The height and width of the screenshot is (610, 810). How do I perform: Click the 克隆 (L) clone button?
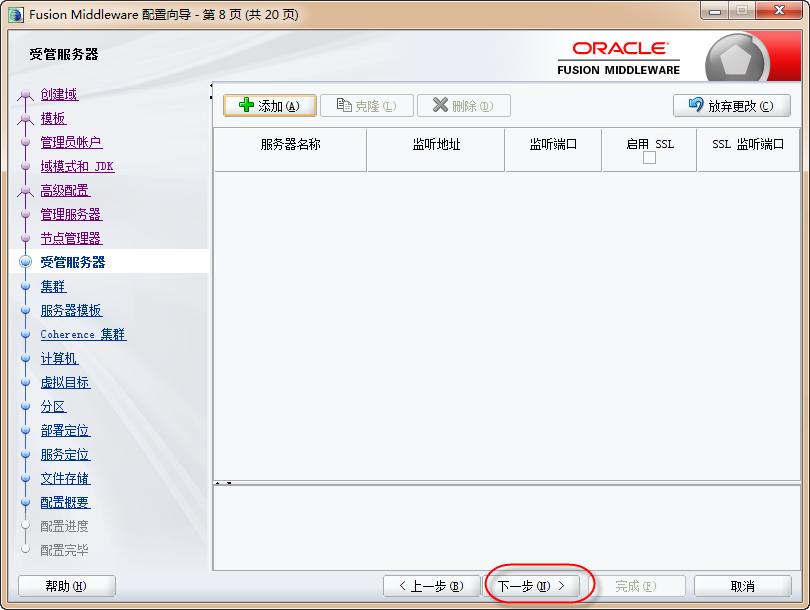coord(367,106)
